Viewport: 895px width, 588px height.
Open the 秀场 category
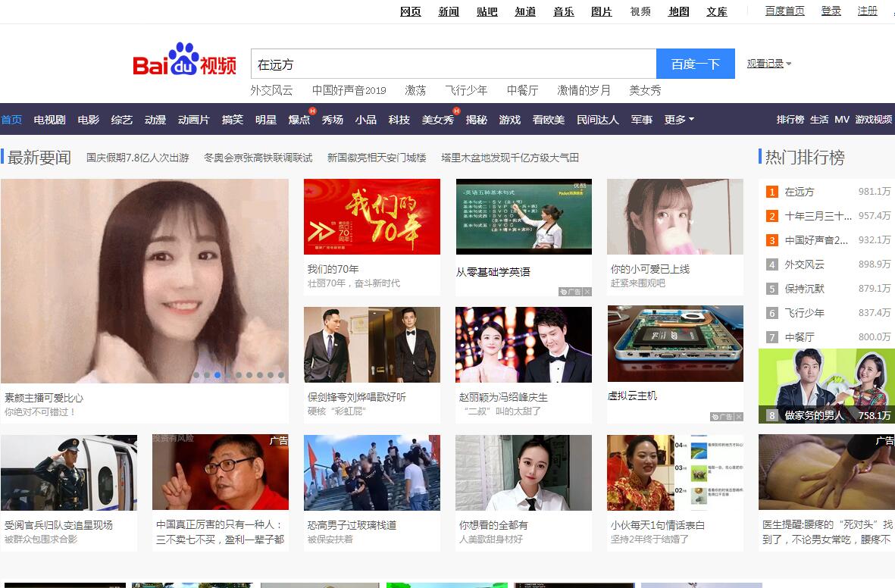click(x=332, y=119)
